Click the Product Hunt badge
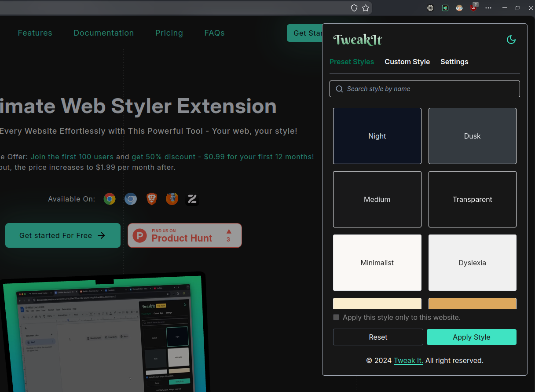Viewport: 535px width, 392px height. [x=185, y=235]
